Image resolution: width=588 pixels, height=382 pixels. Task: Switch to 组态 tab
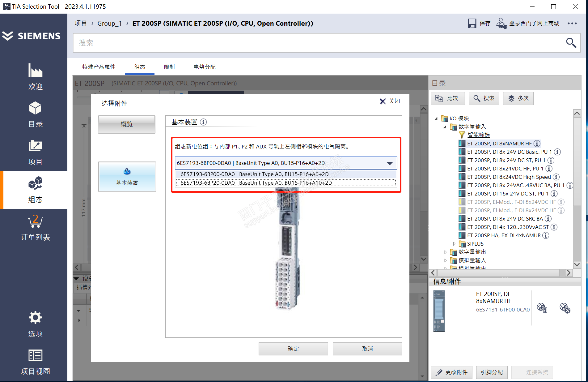pos(140,67)
